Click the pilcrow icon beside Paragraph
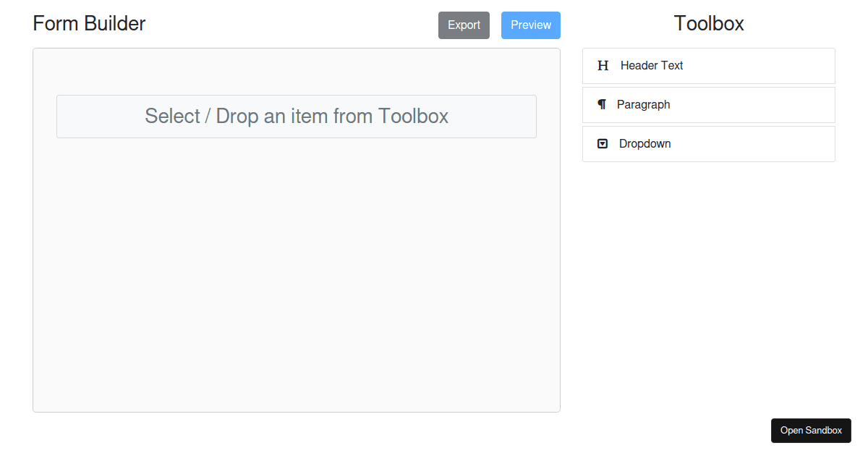The height and width of the screenshot is (456, 868). click(x=602, y=104)
